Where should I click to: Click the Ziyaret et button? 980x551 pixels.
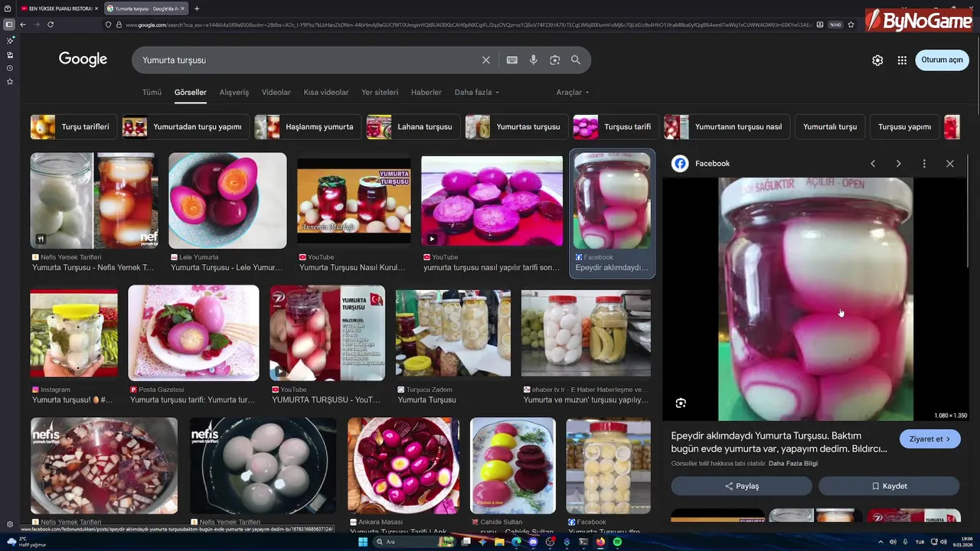click(x=929, y=439)
